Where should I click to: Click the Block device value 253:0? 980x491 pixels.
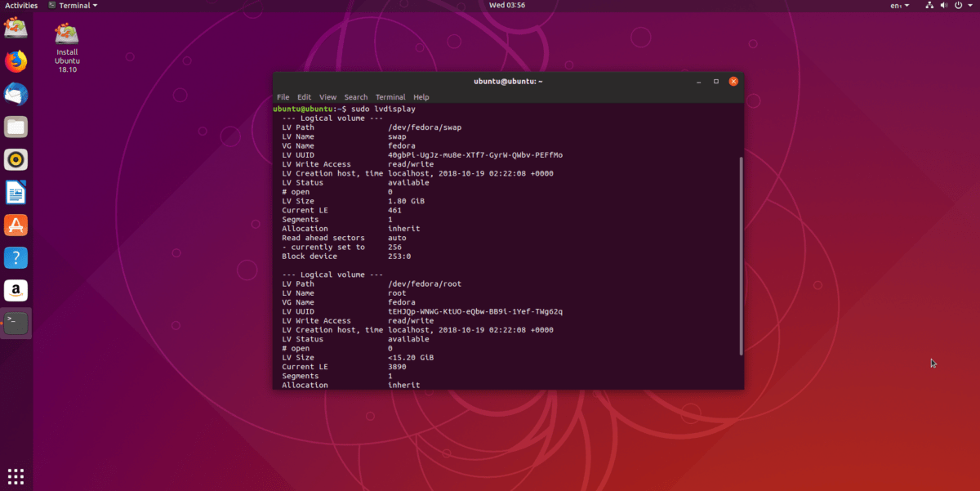(400, 257)
